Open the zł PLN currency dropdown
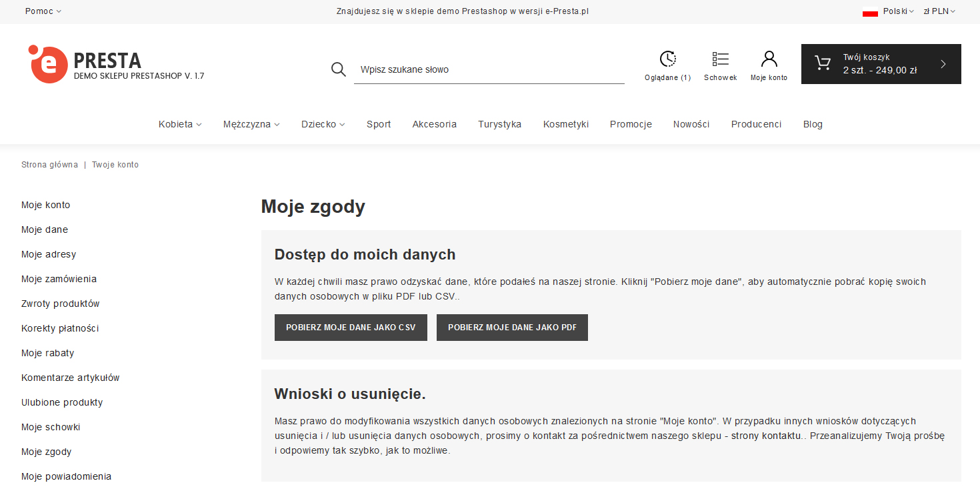 (x=939, y=11)
